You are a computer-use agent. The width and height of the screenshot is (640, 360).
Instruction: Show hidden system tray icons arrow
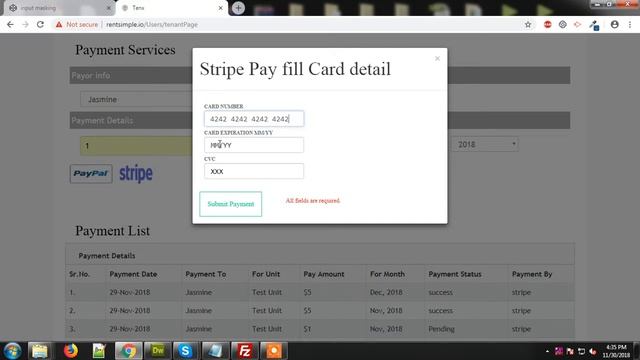tap(547, 351)
